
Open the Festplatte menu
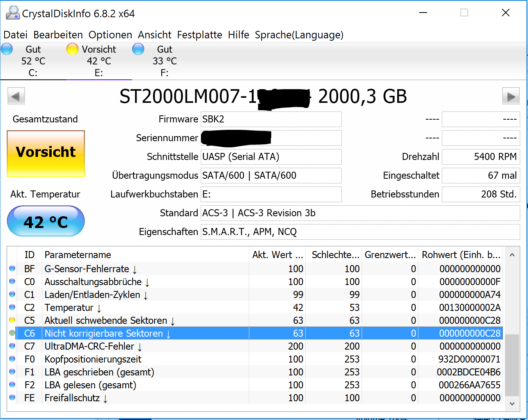[200, 35]
